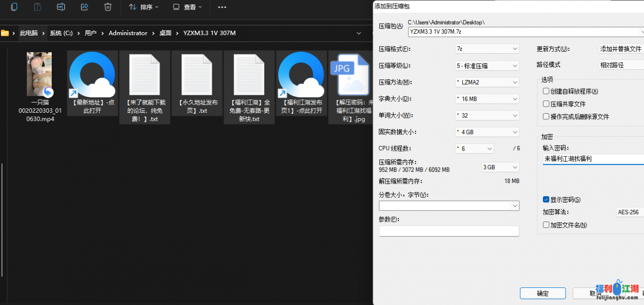The width and height of the screenshot is (644, 305).
Task: Uncheck the 显示密码 checkbox
Action: click(546, 199)
